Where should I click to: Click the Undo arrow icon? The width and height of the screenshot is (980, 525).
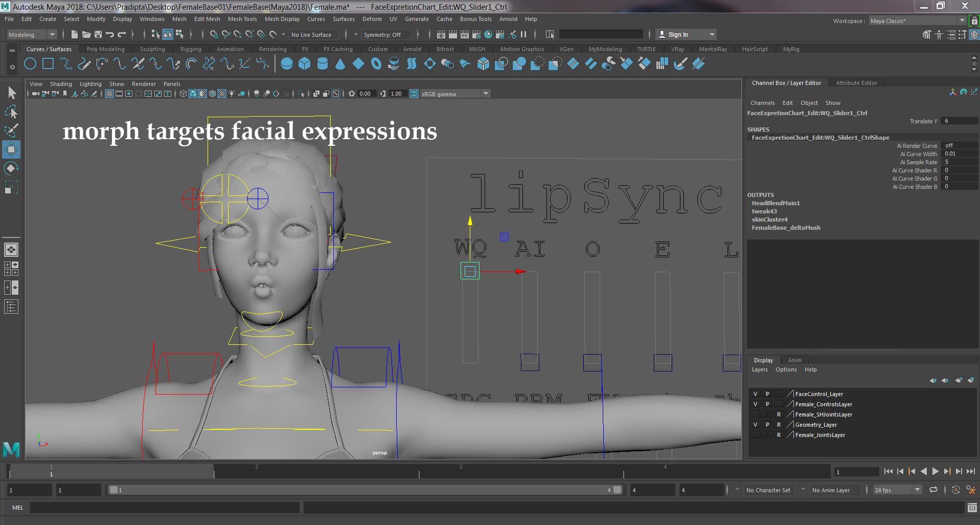point(109,34)
